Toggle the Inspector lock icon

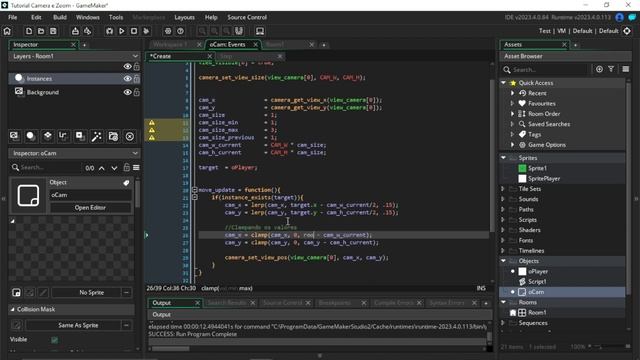(127, 168)
